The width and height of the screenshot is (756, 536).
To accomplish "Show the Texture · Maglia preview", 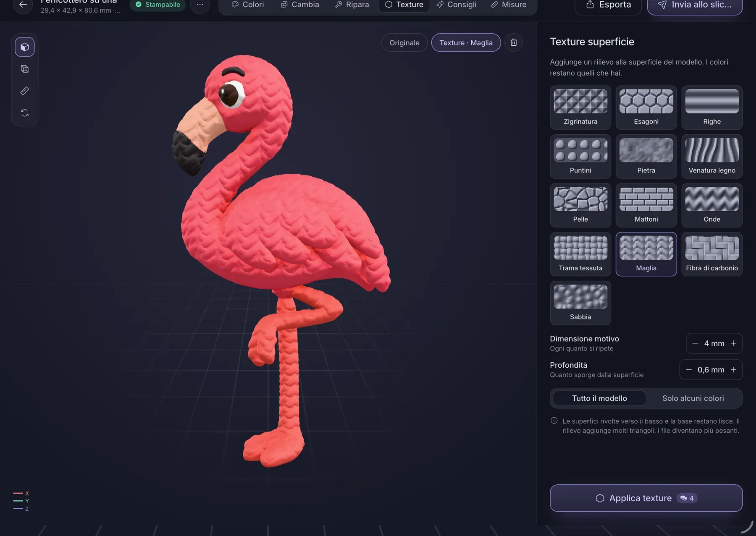I will click(466, 42).
